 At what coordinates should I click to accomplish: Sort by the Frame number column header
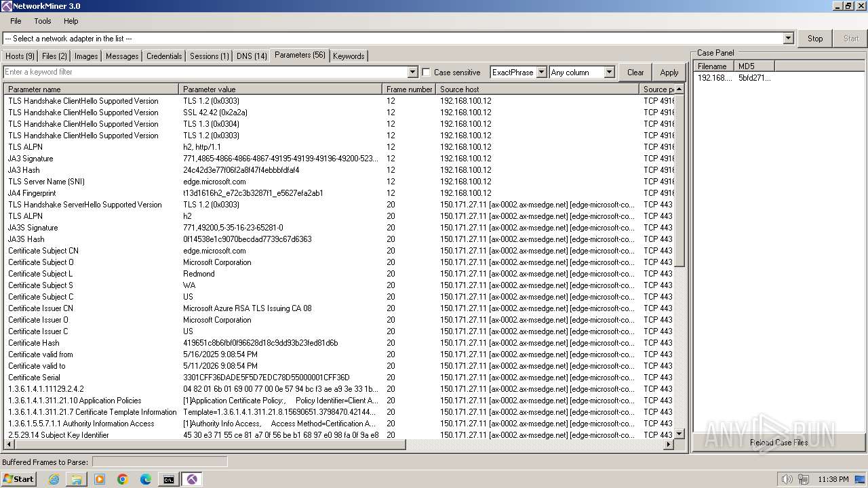coord(409,89)
